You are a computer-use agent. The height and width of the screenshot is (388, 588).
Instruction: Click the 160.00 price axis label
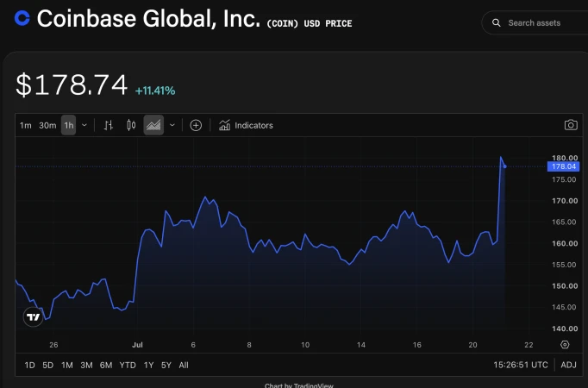[x=565, y=243]
